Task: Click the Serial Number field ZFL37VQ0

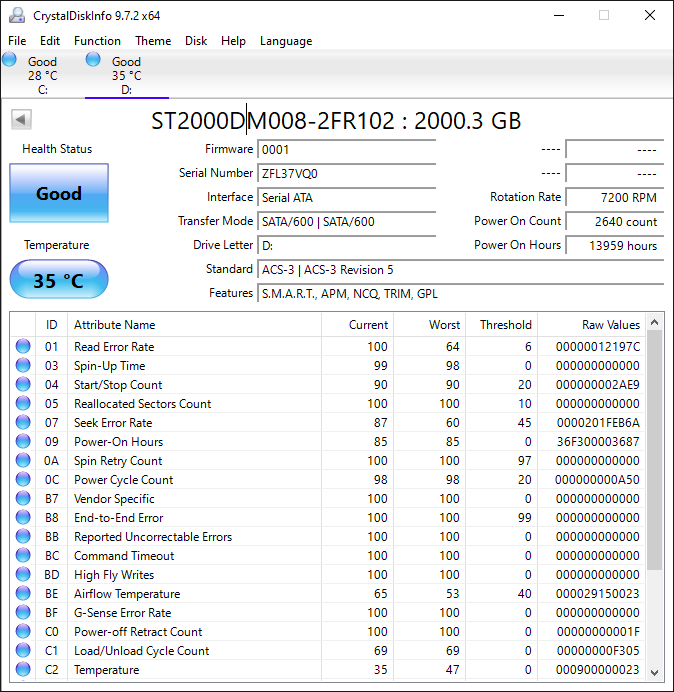Action: point(346,173)
